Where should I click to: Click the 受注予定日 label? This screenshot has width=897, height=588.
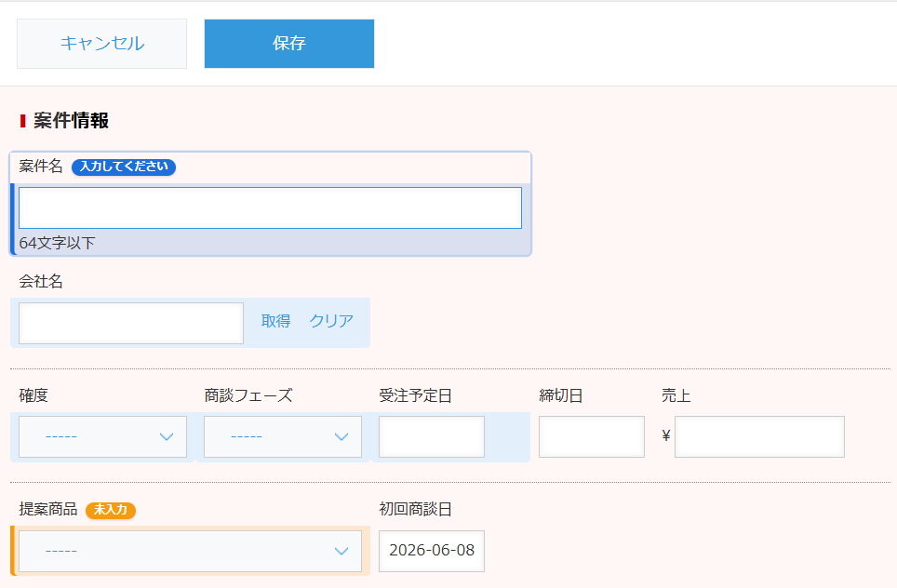point(415,395)
